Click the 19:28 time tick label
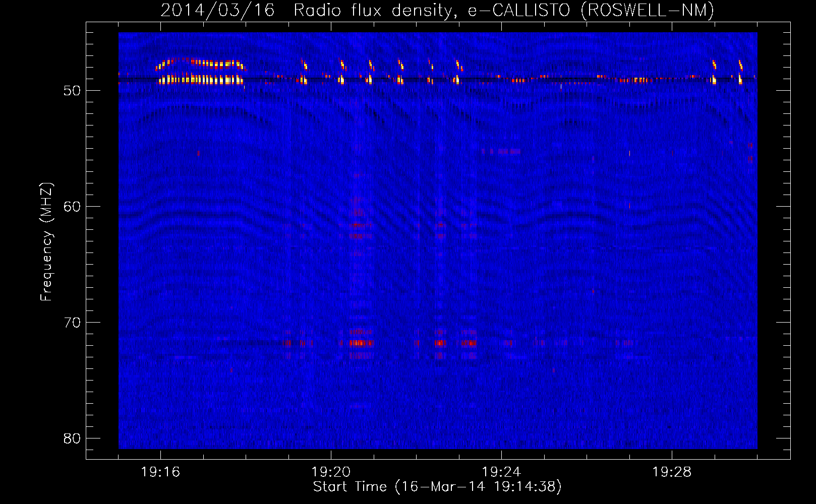 click(x=672, y=472)
